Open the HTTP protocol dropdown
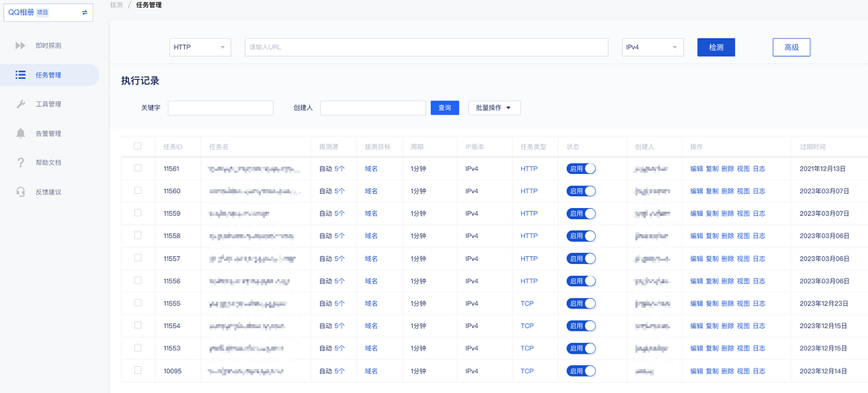The width and height of the screenshot is (868, 393). coord(200,47)
